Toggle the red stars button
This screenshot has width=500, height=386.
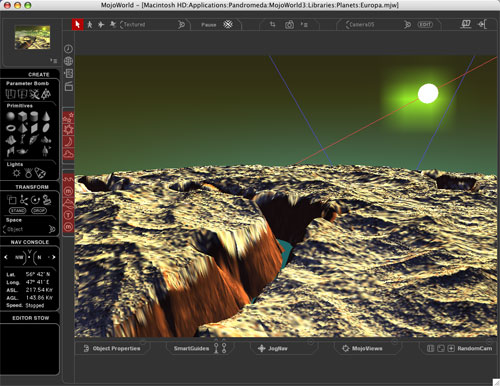(68, 117)
